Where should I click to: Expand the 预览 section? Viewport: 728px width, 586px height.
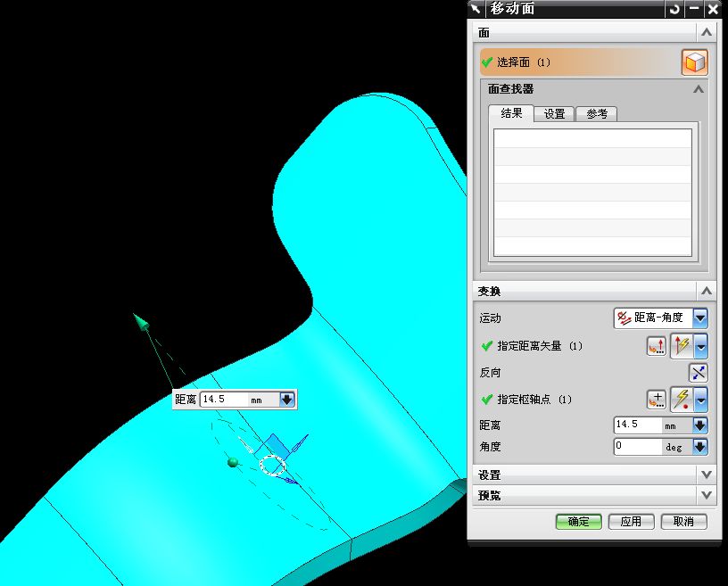(x=707, y=495)
